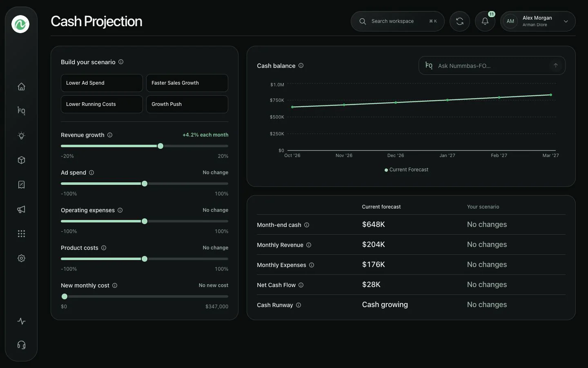
Task: Open the FO assistant sidebar icon
Action: point(21,111)
